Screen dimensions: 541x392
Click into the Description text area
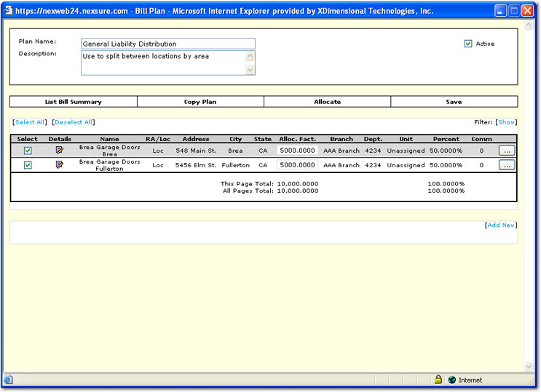pos(163,63)
